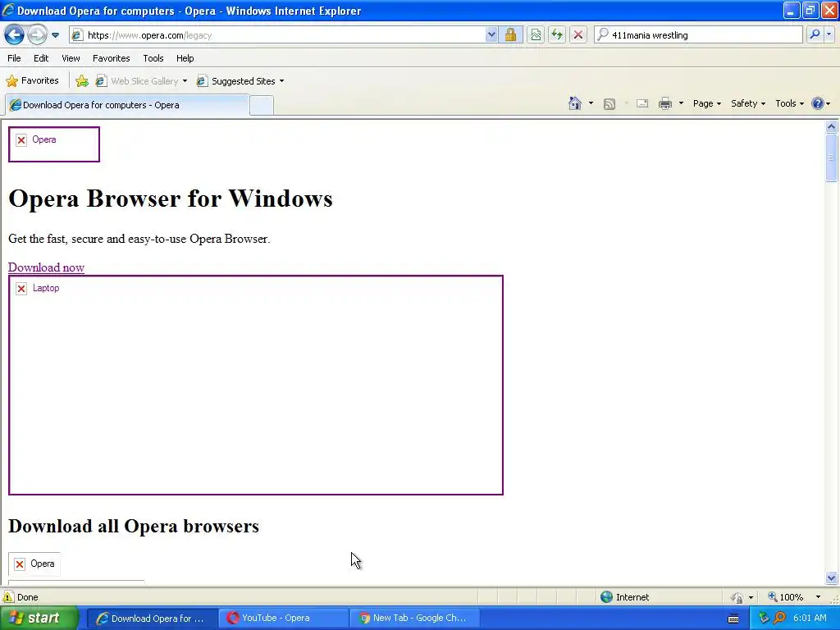Click the scrollbar up arrow
Viewport: 840px width, 630px height.
(x=832, y=127)
